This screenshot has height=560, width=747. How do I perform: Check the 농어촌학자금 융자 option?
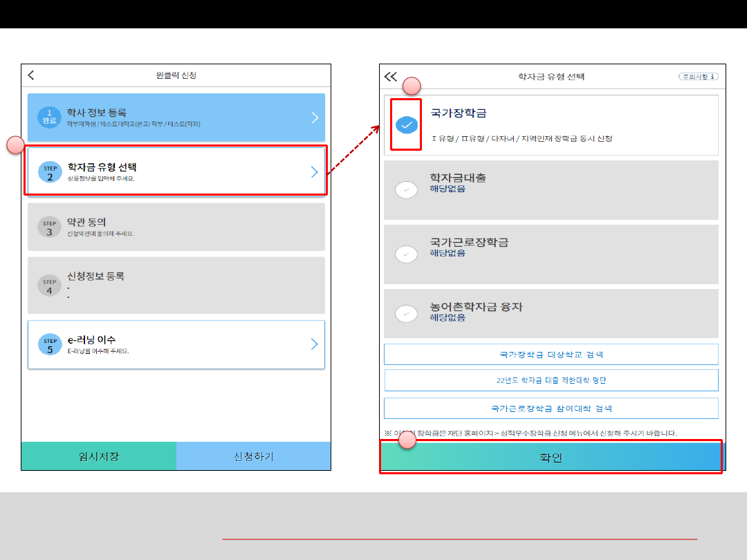[406, 314]
